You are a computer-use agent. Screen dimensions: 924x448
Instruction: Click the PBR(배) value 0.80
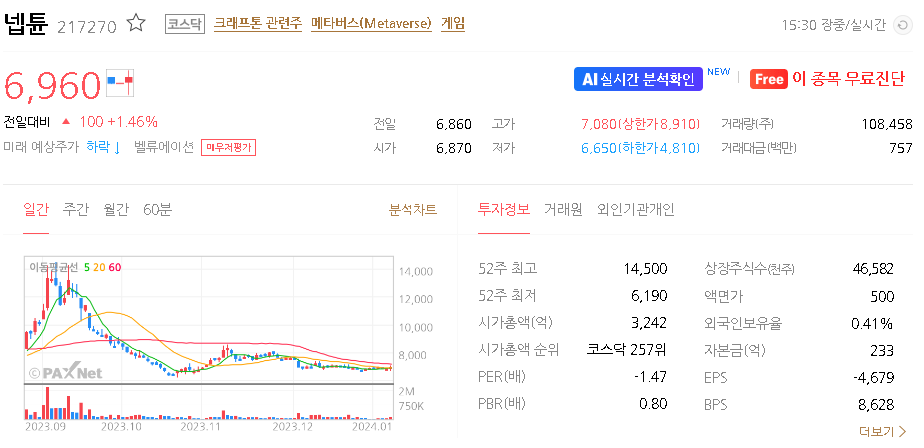tap(654, 404)
